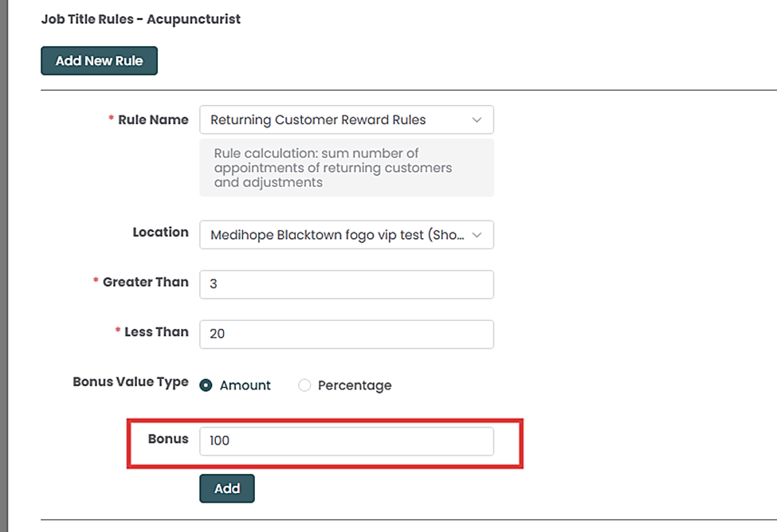Focus the Greater Than input field
This screenshot has height=532, width=777.
point(346,284)
